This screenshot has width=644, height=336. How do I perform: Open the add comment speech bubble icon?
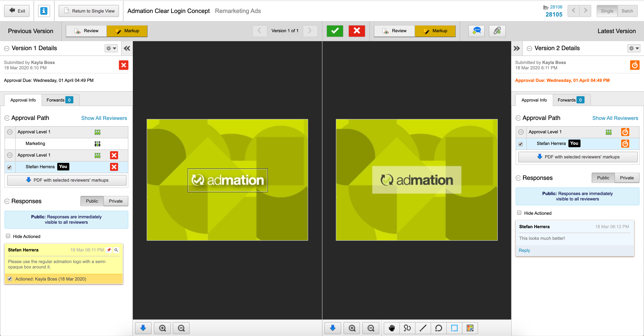[x=476, y=31]
